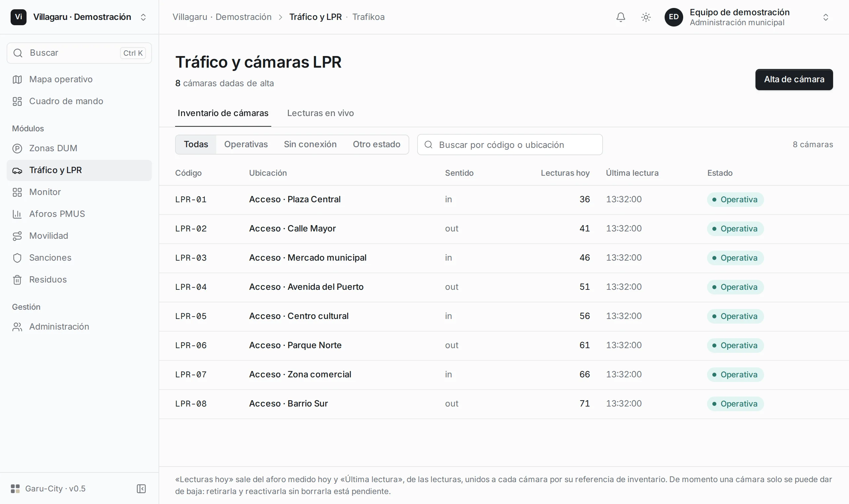Click Villagaru · Demostración breadcrumb link

tap(222, 17)
